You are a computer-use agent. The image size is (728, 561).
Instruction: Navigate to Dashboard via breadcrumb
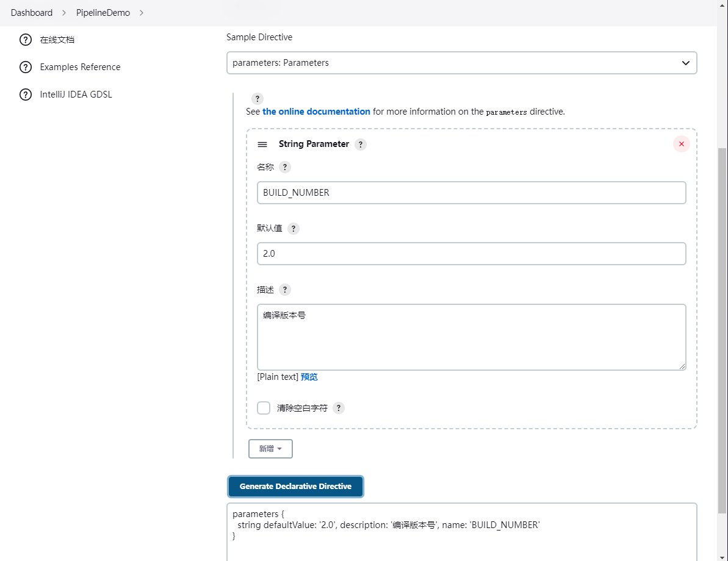click(31, 12)
